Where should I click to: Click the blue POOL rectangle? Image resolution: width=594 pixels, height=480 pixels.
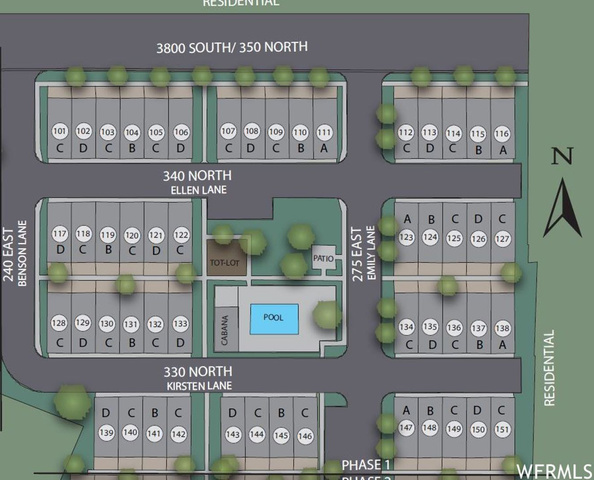click(274, 319)
